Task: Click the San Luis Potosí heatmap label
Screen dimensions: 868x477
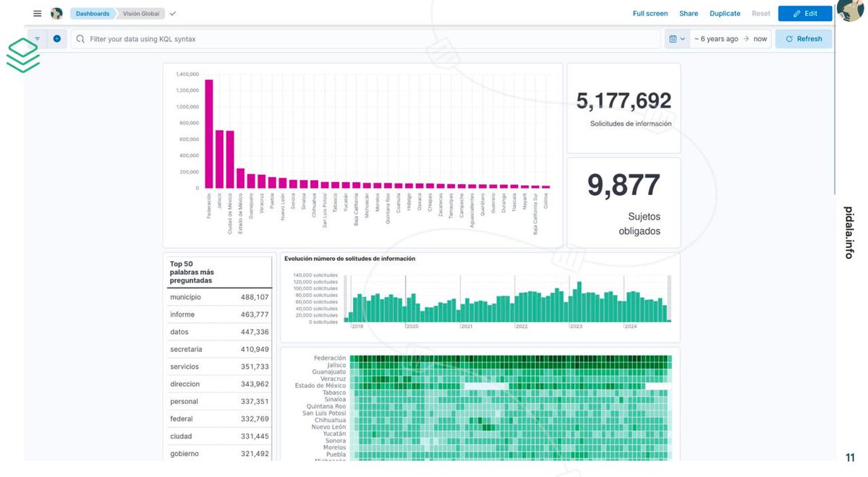Action: (324, 413)
